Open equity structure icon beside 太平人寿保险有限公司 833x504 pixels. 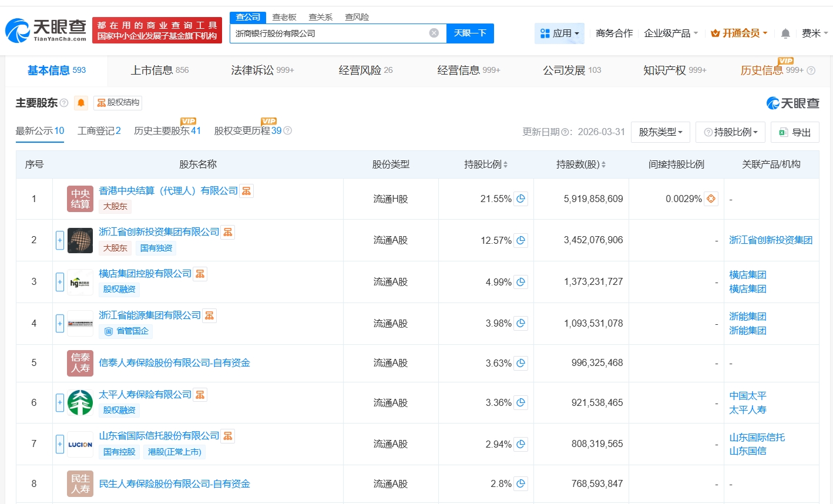[x=200, y=395]
